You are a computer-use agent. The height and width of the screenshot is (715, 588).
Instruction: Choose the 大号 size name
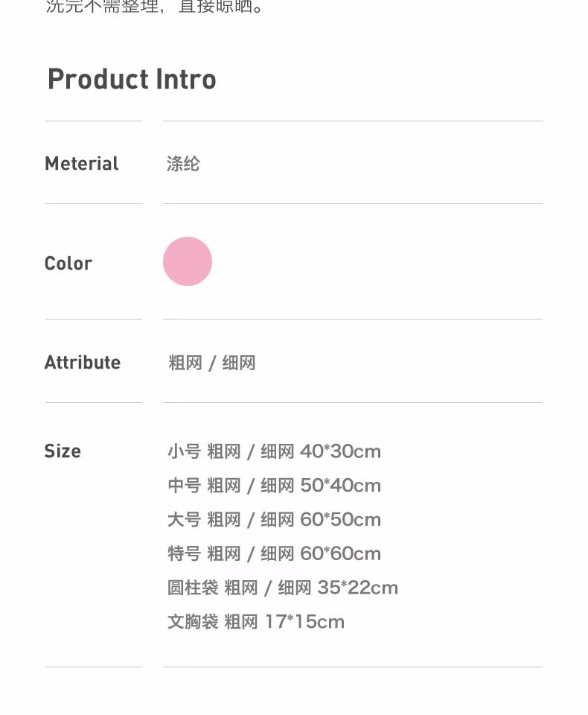pyautogui.click(x=184, y=520)
